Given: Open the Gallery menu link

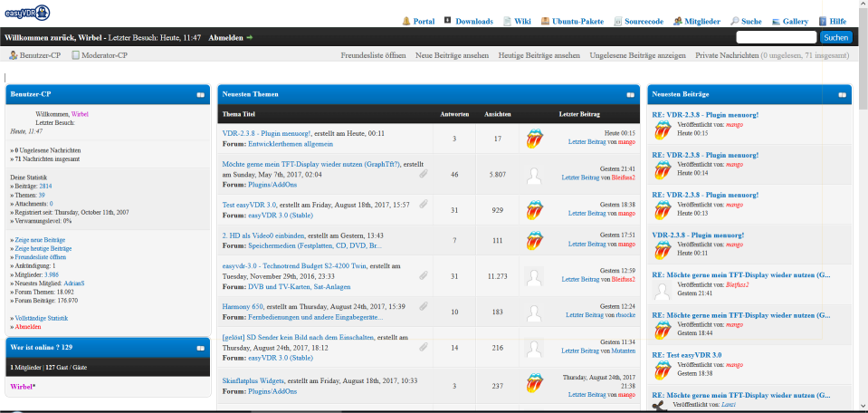Looking at the screenshot, I should point(796,22).
